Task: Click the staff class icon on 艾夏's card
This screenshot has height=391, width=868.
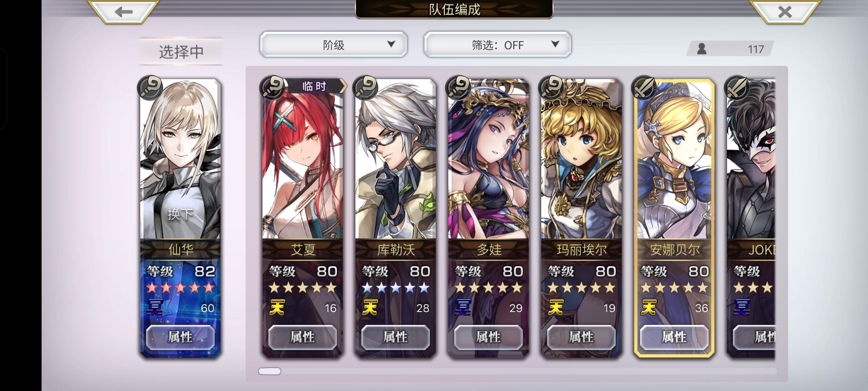Action: click(x=272, y=87)
